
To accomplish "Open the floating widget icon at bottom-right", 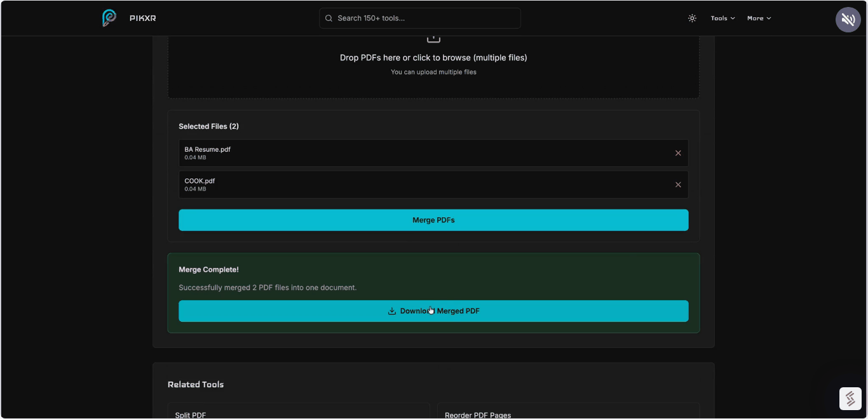I will 850,399.
